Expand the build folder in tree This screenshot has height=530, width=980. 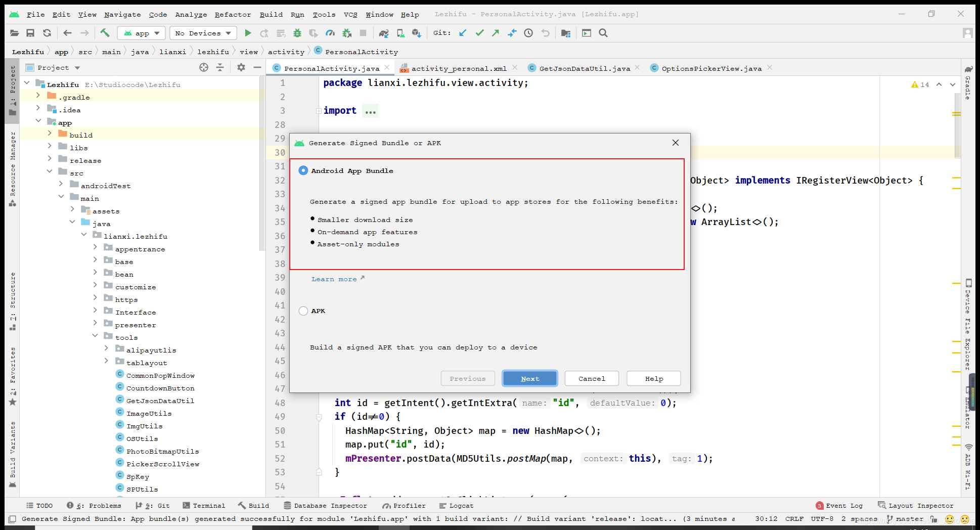click(x=50, y=133)
